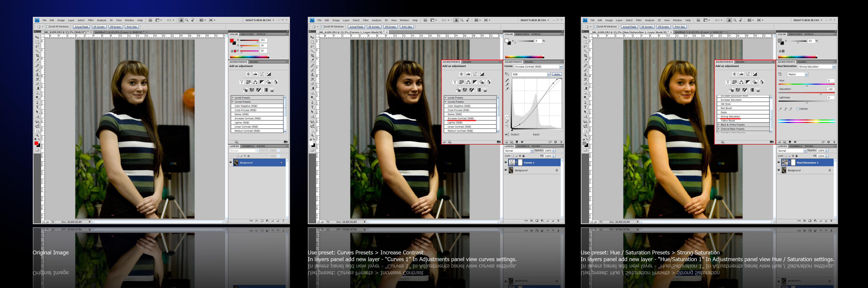Viewport: 868px width, 288px height.
Task: Expand Black & White Presets in preset list
Action: tap(719, 125)
